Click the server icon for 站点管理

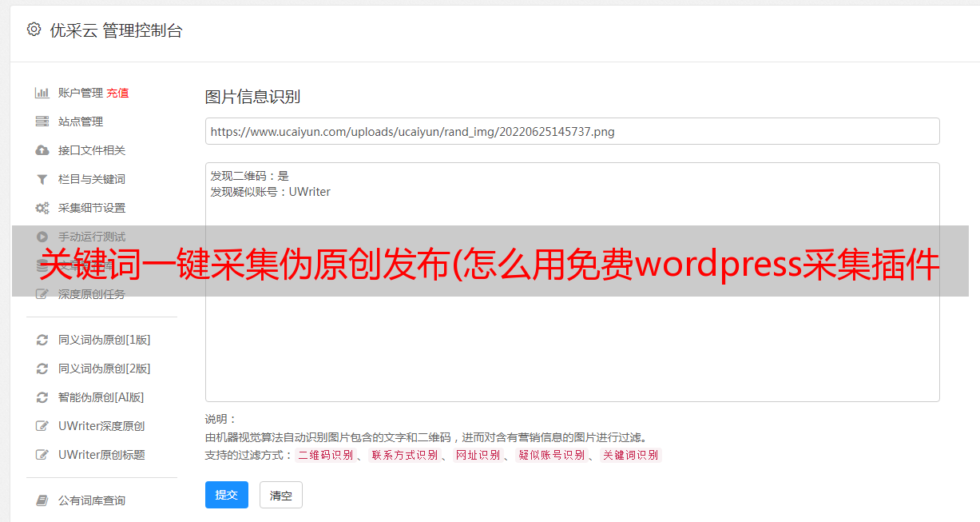42,122
